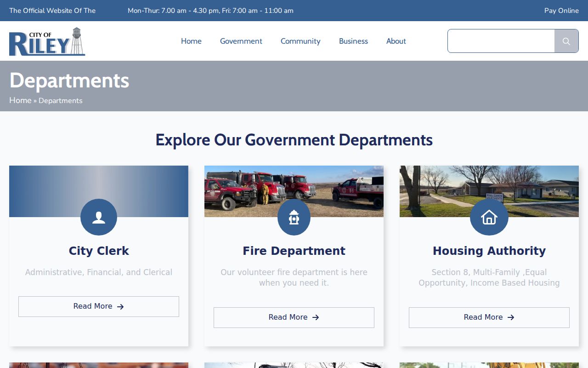Open the Business menu
The width and height of the screenshot is (588, 368).
point(353,41)
